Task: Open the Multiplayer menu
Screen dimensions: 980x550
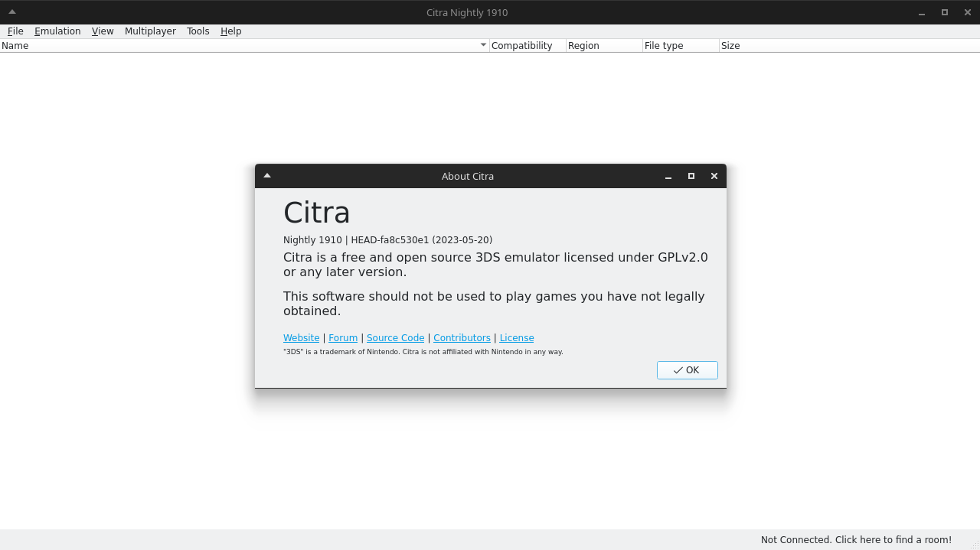Action: click(x=150, y=31)
